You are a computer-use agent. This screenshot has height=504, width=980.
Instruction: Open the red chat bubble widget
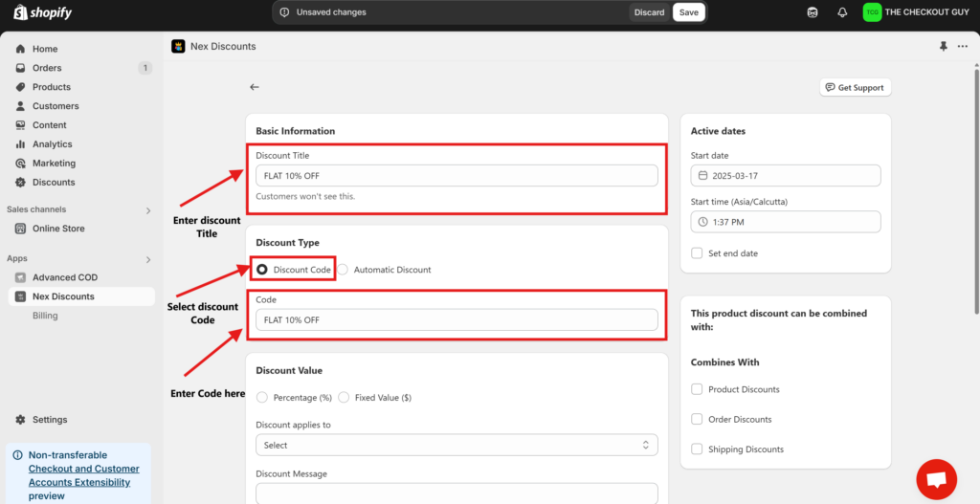[936, 480]
